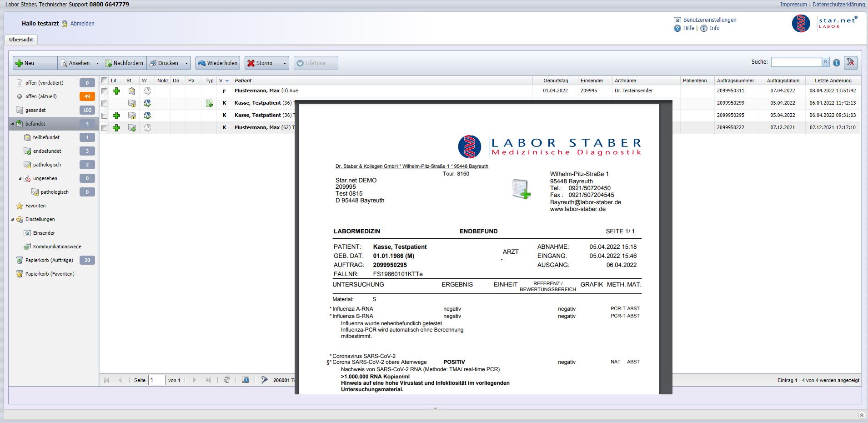This screenshot has width=868, height=423.
Task: Open the gesendet folder
Action: [x=35, y=110]
